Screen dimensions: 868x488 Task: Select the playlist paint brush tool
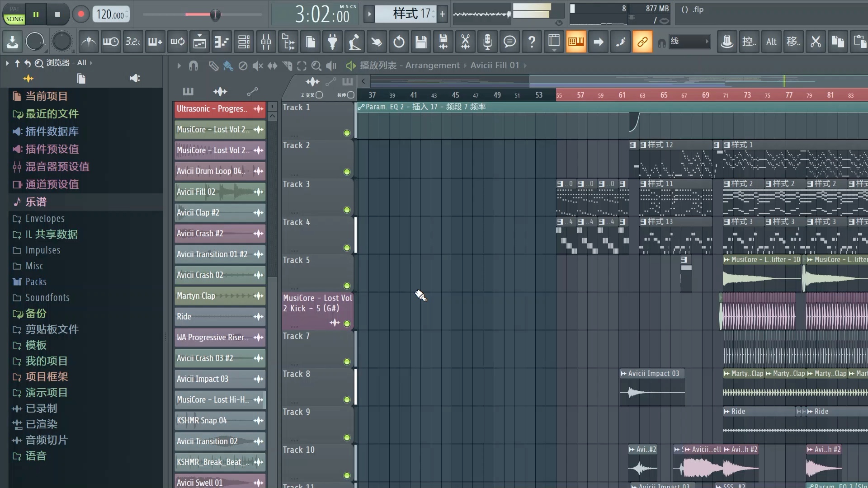pos(228,66)
